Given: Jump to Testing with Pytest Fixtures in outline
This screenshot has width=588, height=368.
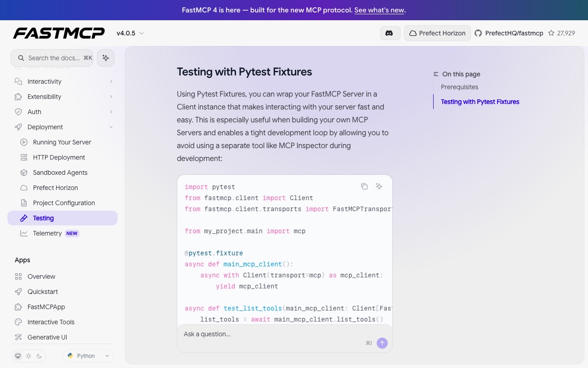Looking at the screenshot, I should 480,102.
